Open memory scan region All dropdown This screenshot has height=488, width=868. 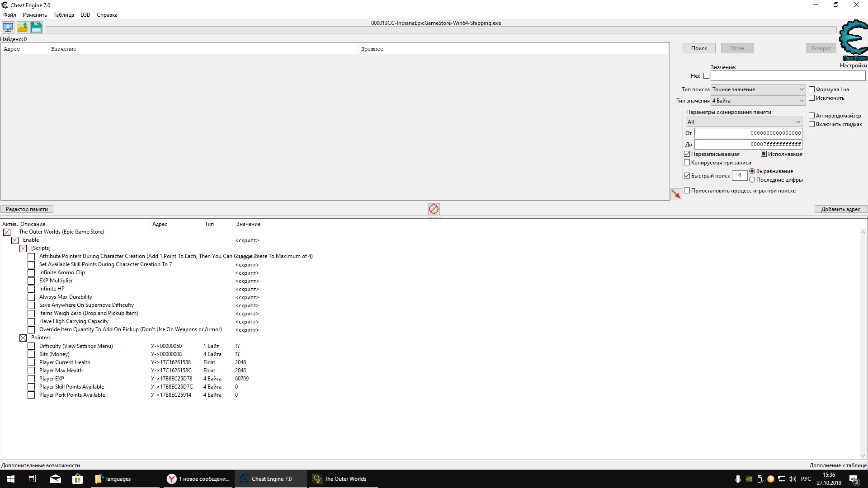[x=744, y=122]
